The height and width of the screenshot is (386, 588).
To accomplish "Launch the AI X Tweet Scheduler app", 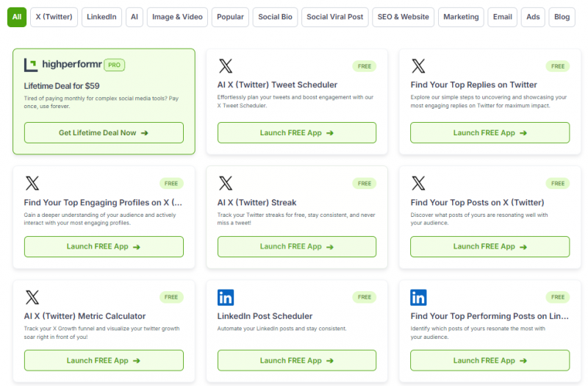I will [297, 133].
